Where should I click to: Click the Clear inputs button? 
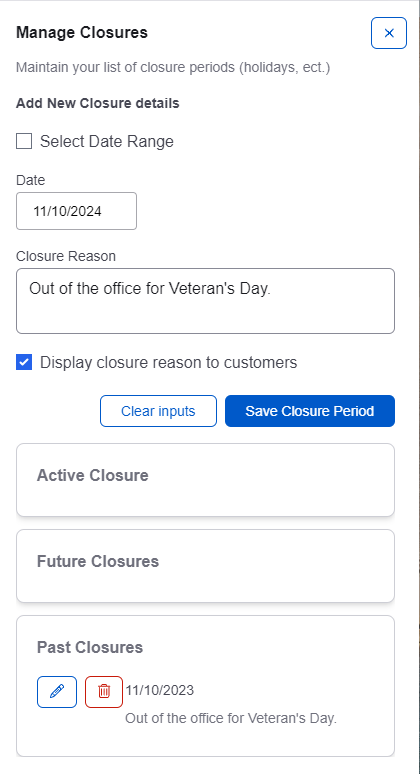point(158,411)
